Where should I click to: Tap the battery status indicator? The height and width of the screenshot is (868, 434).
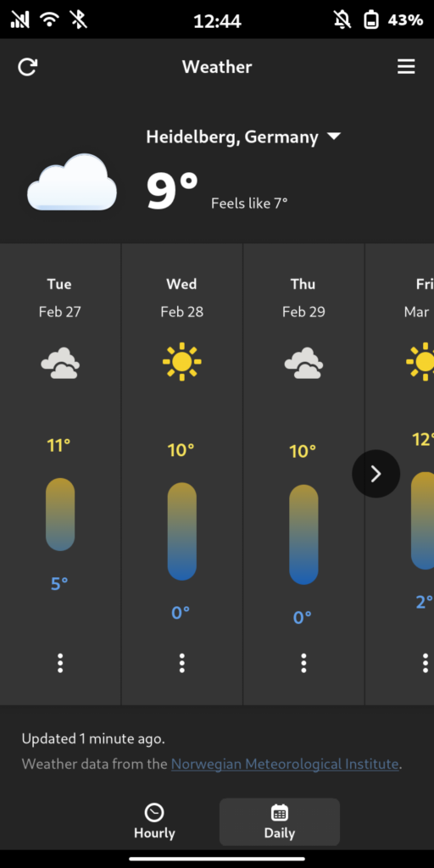point(370,20)
